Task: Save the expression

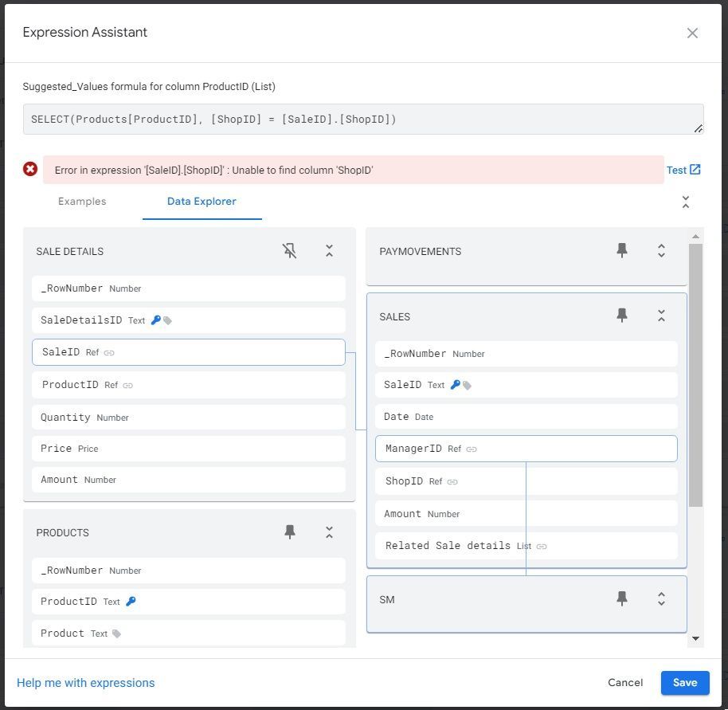Action: (685, 683)
